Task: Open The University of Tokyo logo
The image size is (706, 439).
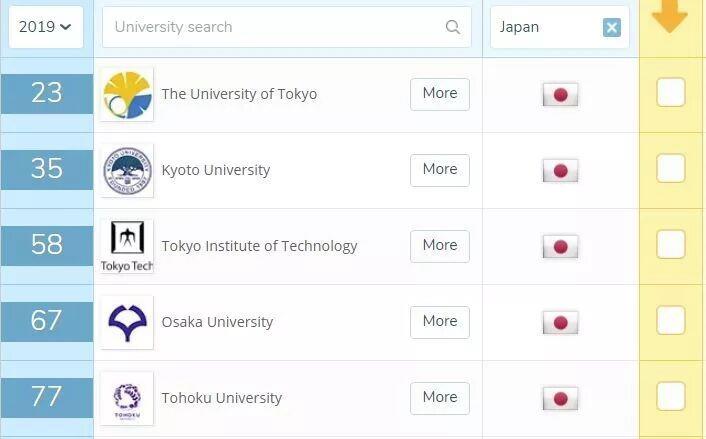Action: click(x=127, y=95)
